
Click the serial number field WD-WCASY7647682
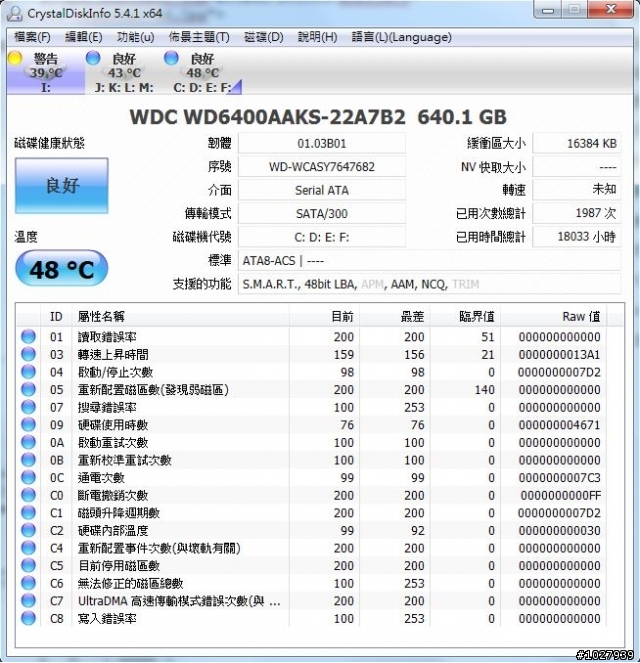pyautogui.click(x=322, y=167)
